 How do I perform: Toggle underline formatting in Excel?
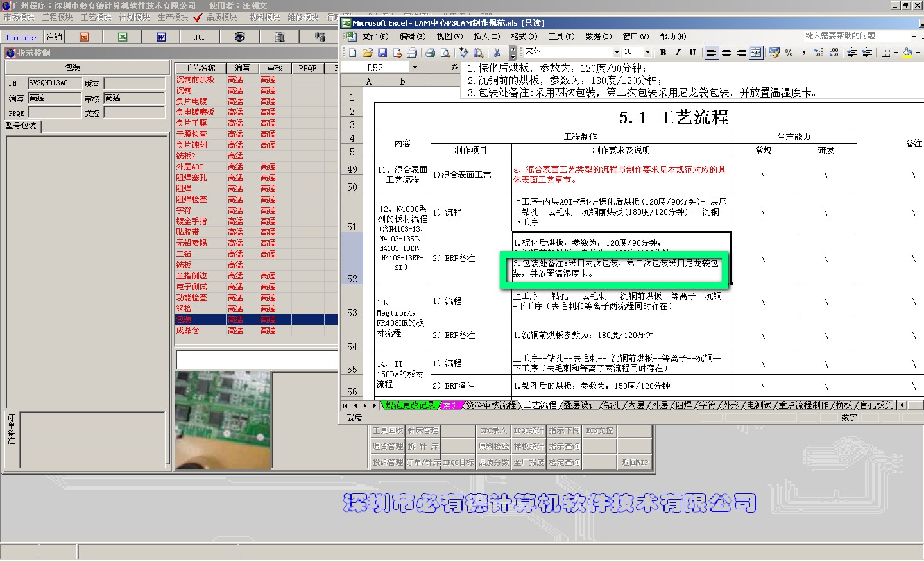692,53
